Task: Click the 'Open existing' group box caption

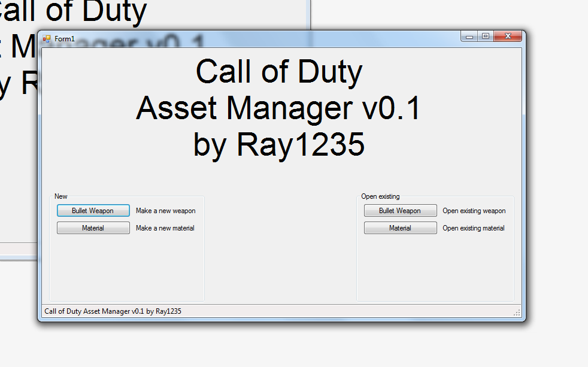Action: click(380, 196)
